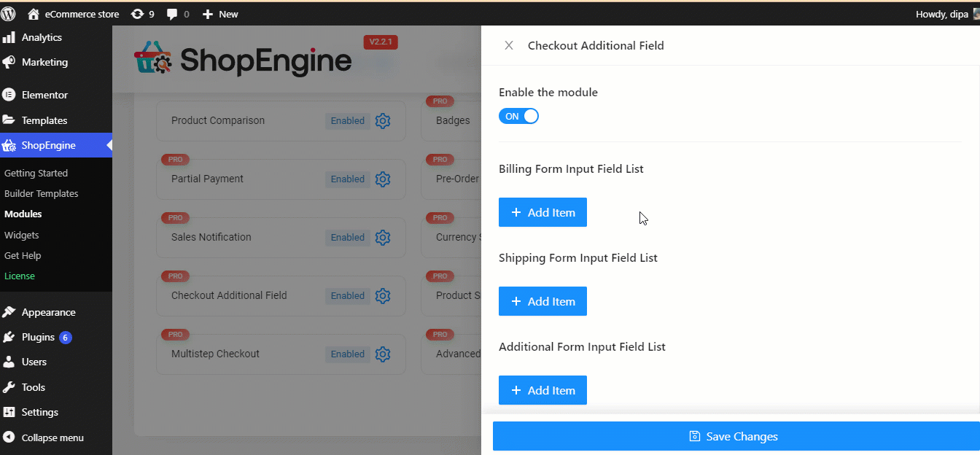Open Product Comparison settings gear
Viewport: 980px width, 455px height.
pos(383,120)
